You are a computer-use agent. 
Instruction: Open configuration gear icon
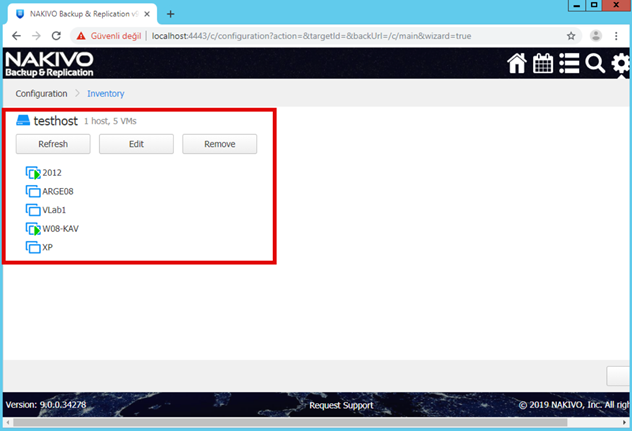(621, 64)
